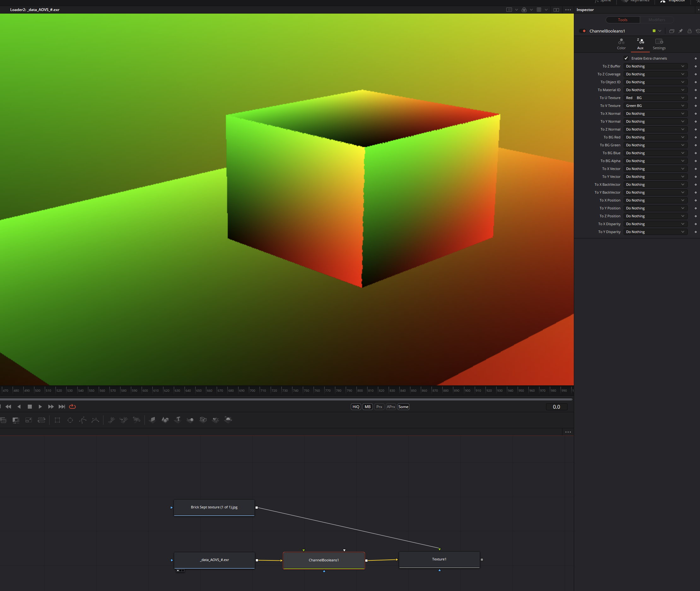Switch to the Color tab
700x591 pixels.
pyautogui.click(x=621, y=44)
